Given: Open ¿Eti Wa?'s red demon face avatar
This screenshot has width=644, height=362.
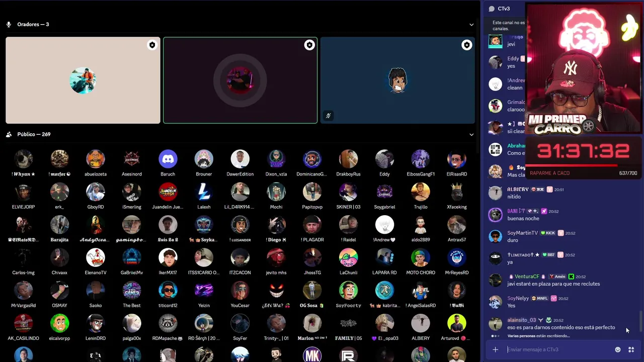Looking at the screenshot, I should point(276,290).
